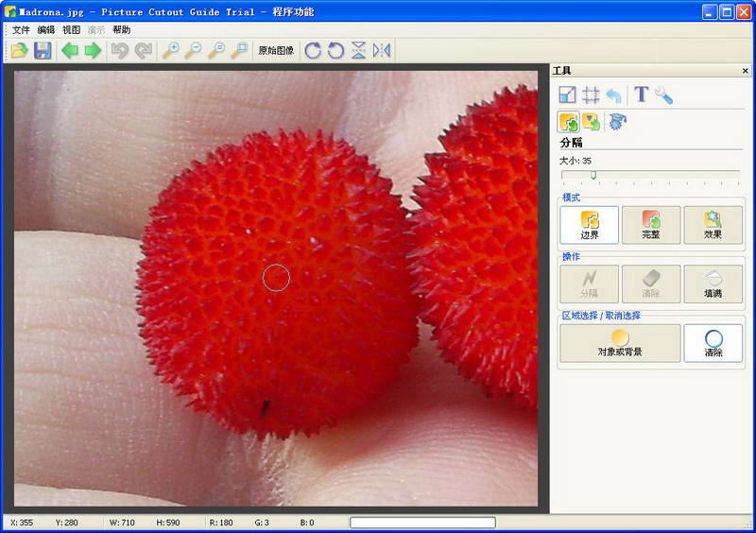Viewport: 756px width, 533px height.
Task: Flip image vertically
Action: click(358, 50)
